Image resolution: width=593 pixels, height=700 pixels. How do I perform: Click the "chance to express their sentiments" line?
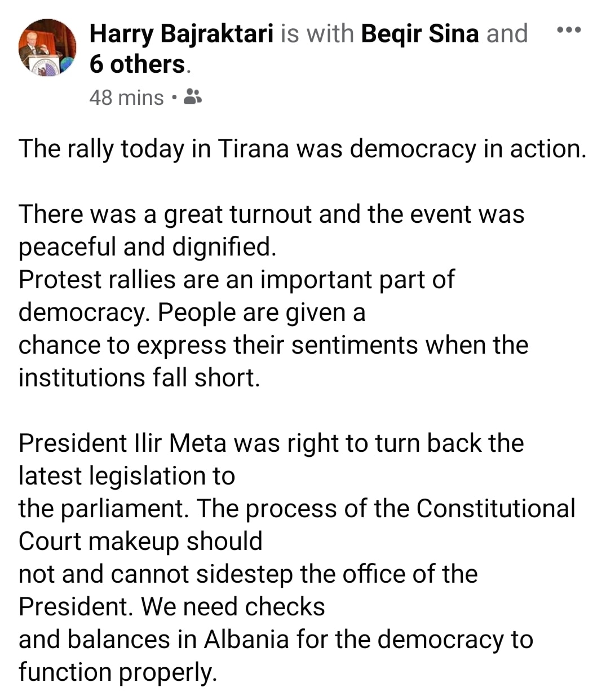click(x=273, y=345)
